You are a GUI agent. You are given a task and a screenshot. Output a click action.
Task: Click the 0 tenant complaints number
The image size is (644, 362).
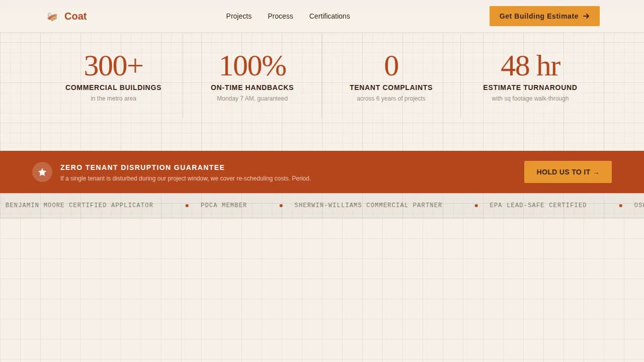[391, 66]
